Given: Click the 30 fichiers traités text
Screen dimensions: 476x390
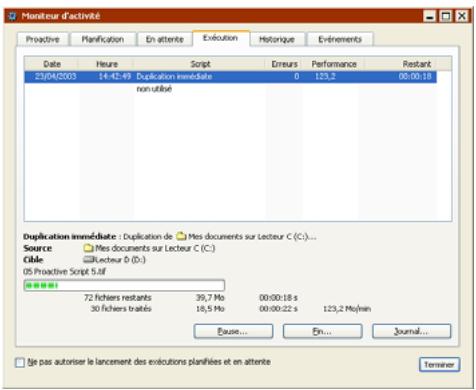Looking at the screenshot, I should click(121, 309).
